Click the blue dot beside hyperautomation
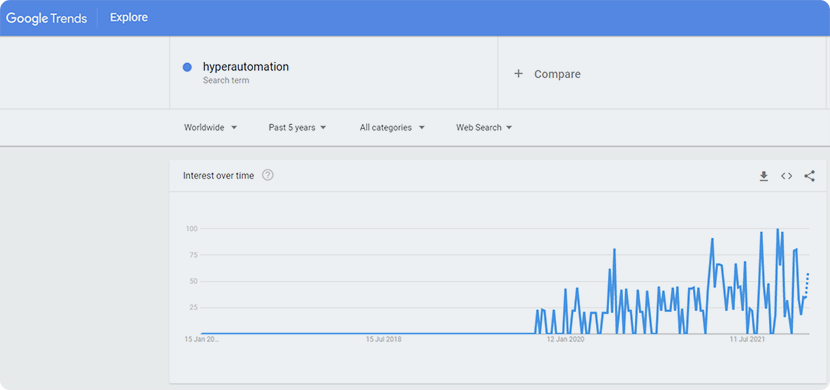This screenshot has height=390, width=830. pos(187,67)
